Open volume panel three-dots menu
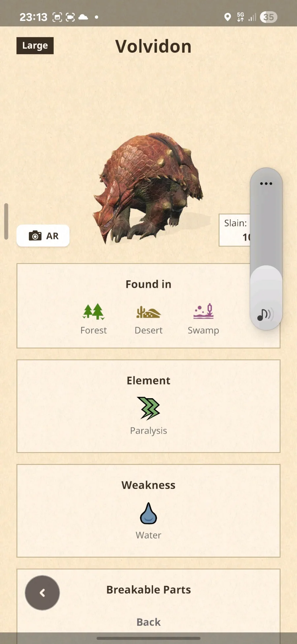297x644 pixels. [x=266, y=183]
